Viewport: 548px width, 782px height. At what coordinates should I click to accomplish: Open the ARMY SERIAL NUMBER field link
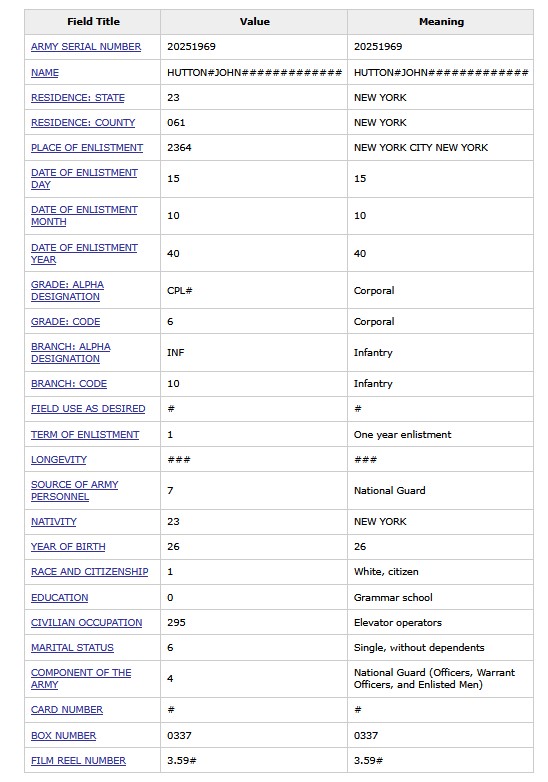pyautogui.click(x=86, y=47)
